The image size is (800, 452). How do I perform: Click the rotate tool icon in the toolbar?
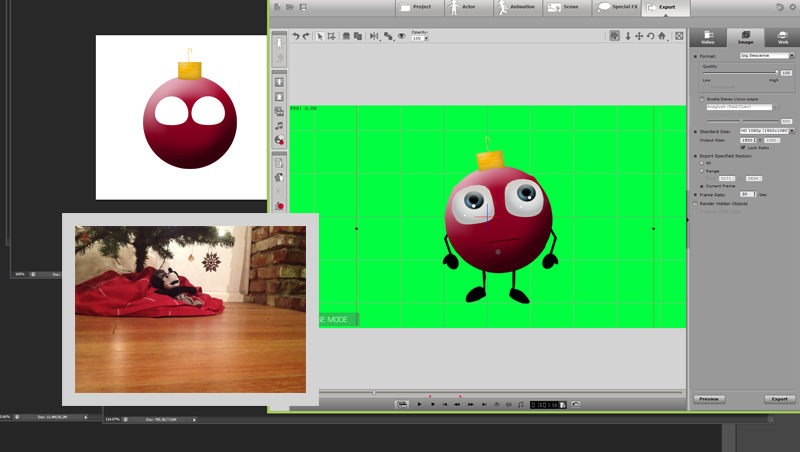click(x=650, y=36)
